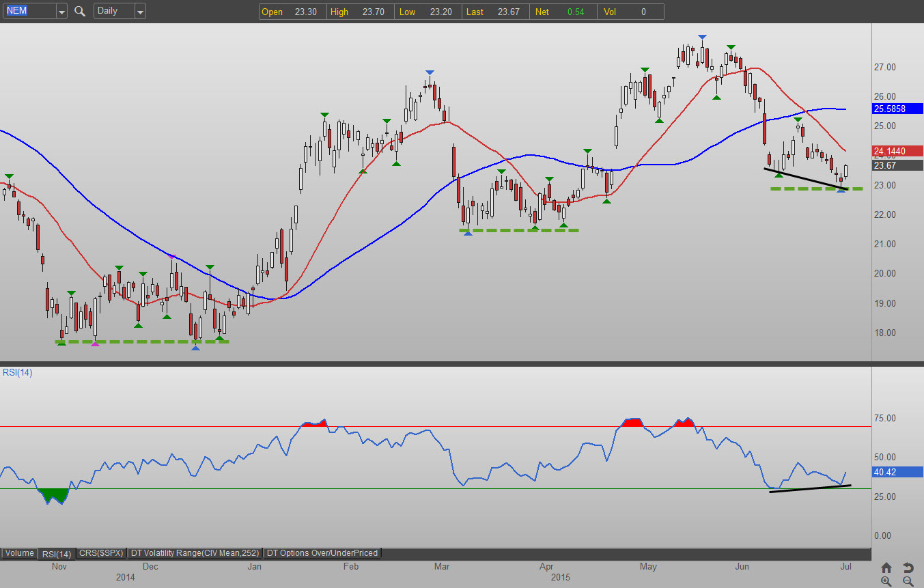This screenshot has height=588, width=924.
Task: Click the blue triangle above the May peak
Action: point(702,37)
